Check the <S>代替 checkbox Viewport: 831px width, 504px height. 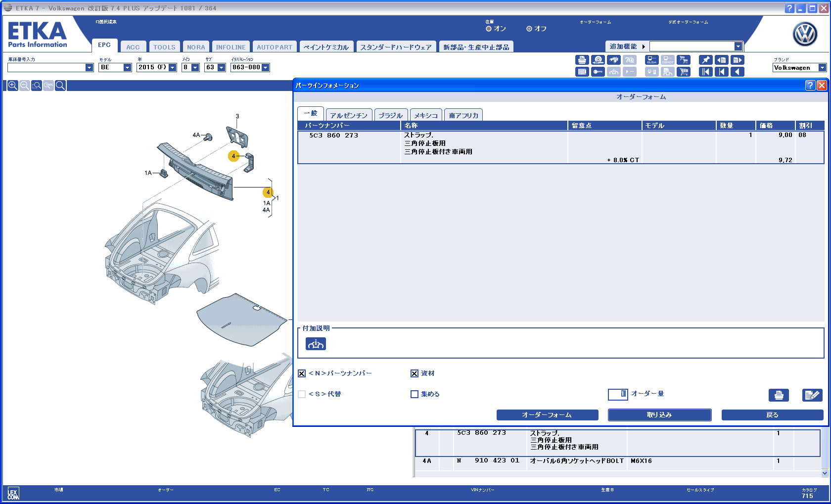click(x=302, y=394)
